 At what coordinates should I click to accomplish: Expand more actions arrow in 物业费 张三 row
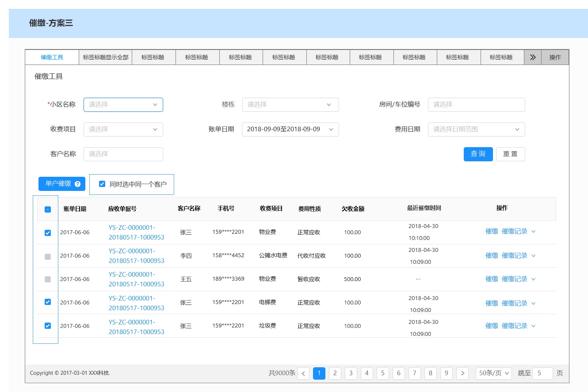click(x=533, y=232)
